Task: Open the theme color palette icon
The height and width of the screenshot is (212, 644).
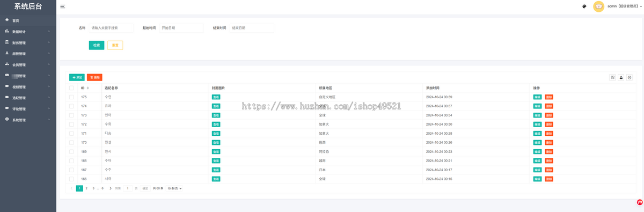Action: coord(584,6)
